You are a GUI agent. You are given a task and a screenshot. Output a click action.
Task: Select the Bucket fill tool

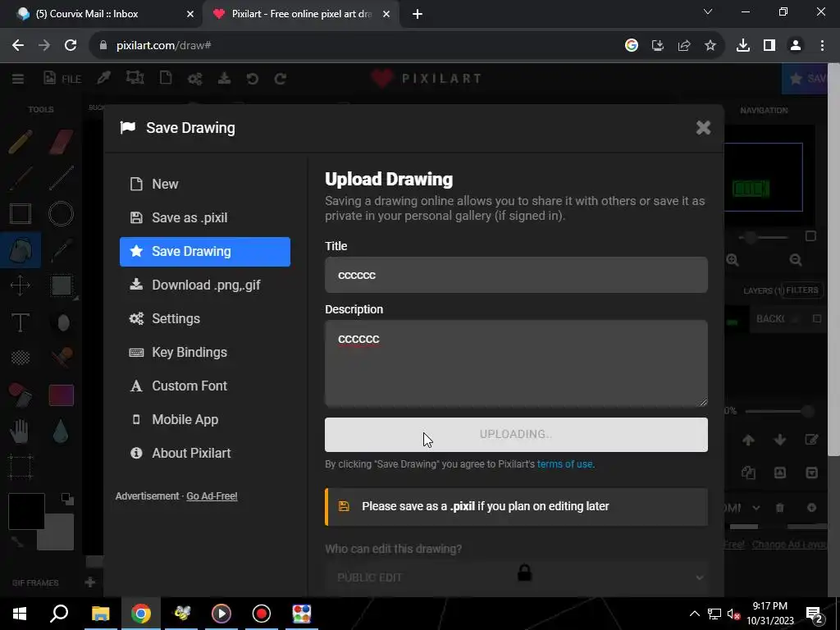tap(21, 249)
